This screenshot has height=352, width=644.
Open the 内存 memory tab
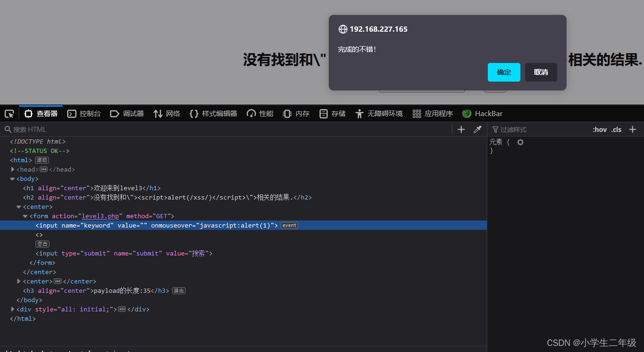(x=296, y=113)
